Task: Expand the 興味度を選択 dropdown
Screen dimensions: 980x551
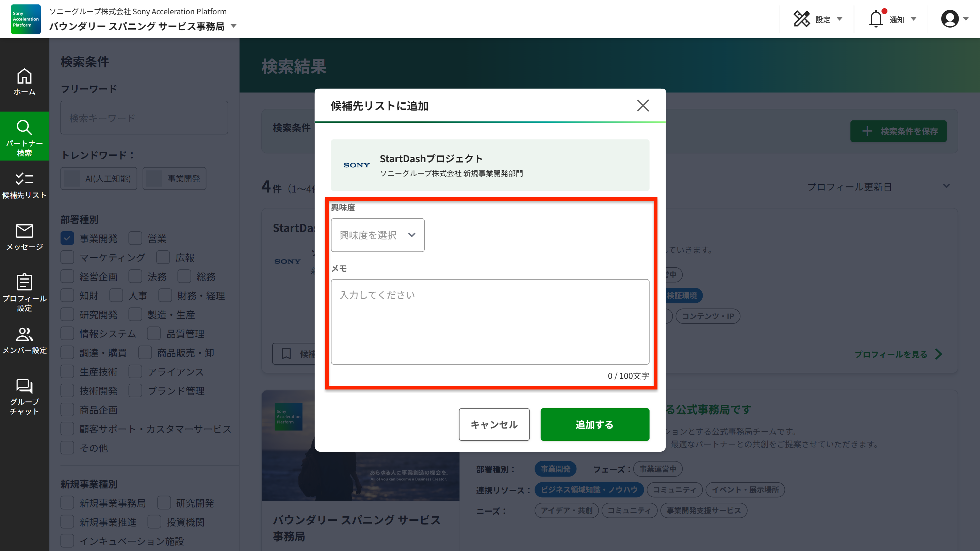Action: coord(377,235)
